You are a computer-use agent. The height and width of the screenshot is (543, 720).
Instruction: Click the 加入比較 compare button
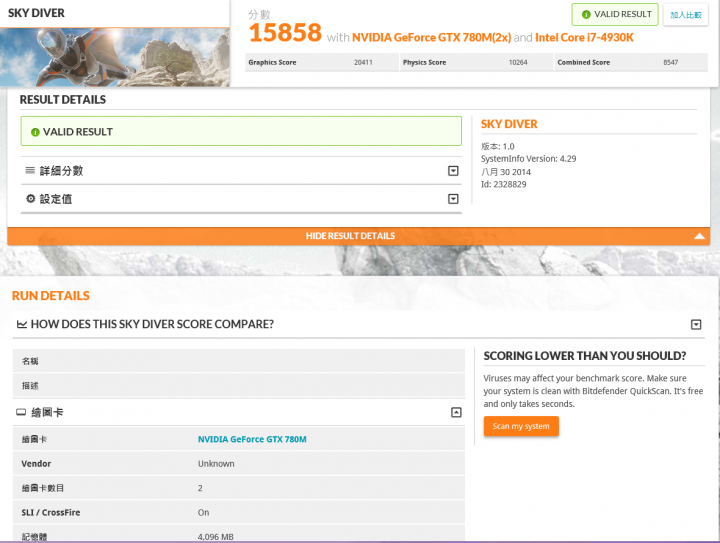(x=686, y=15)
